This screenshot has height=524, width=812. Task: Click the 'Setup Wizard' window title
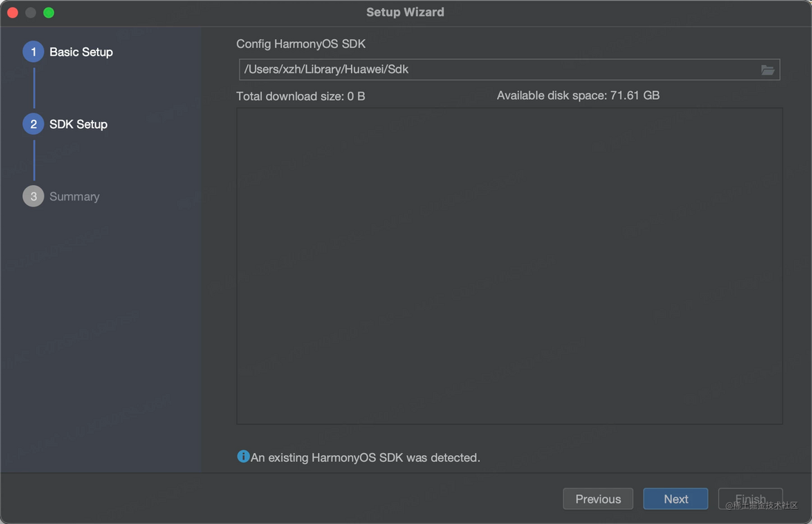click(x=405, y=12)
